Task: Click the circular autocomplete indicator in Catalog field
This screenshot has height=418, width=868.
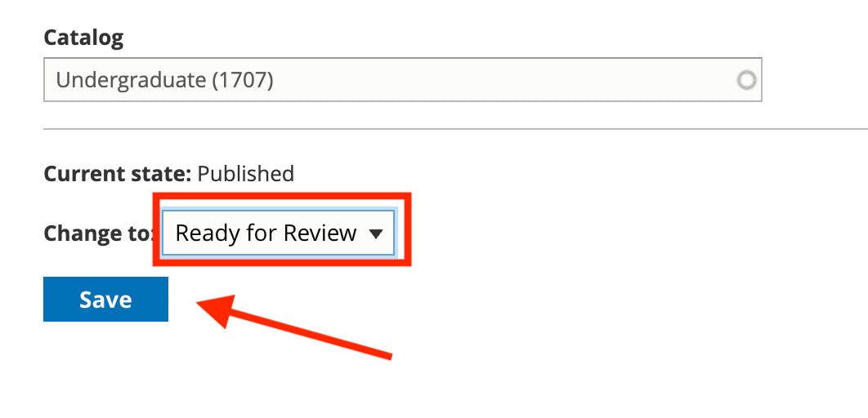Action: (746, 81)
